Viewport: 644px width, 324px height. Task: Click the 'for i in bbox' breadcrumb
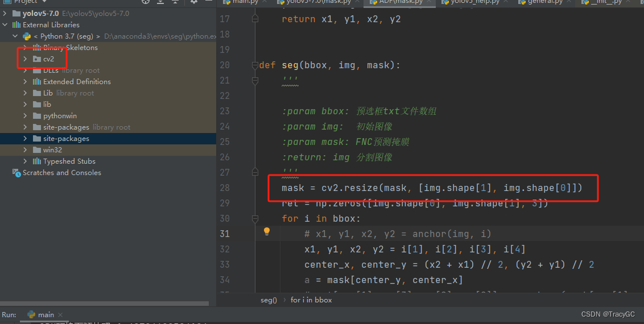tap(311, 300)
